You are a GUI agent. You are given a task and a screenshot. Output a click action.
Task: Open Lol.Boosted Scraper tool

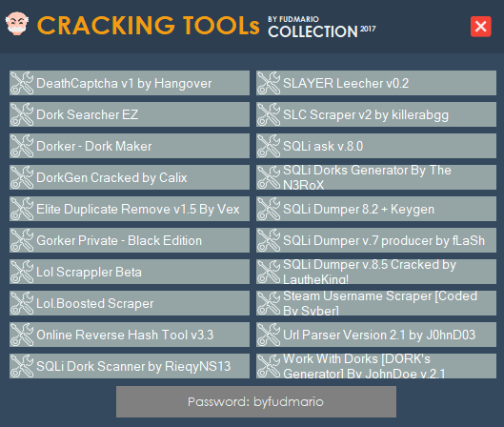coord(130,303)
